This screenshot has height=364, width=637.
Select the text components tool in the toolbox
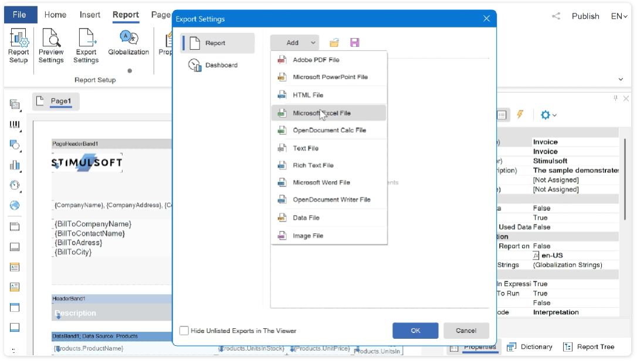(15, 105)
